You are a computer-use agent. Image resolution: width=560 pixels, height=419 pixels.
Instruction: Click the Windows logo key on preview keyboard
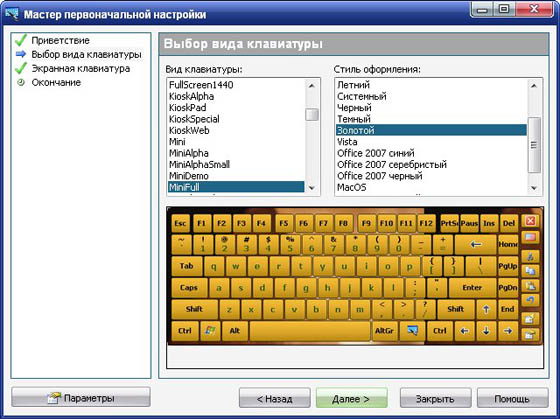click(x=210, y=331)
